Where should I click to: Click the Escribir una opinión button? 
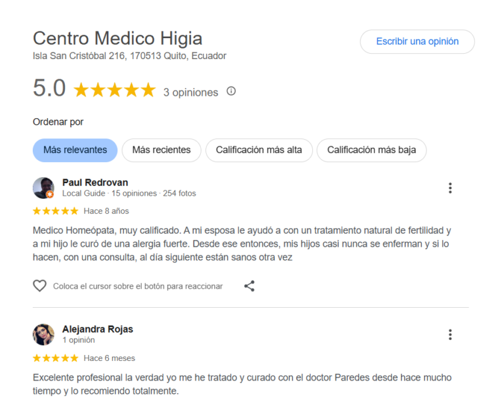pos(417,41)
